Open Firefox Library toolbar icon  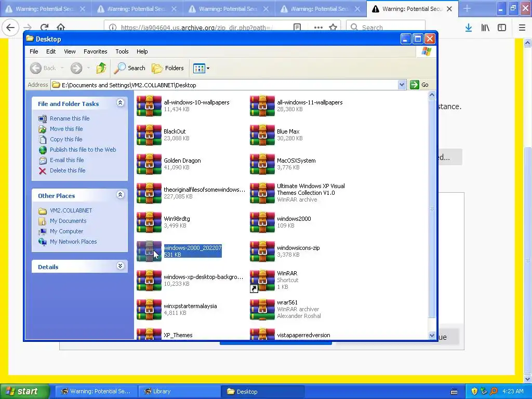485,28
